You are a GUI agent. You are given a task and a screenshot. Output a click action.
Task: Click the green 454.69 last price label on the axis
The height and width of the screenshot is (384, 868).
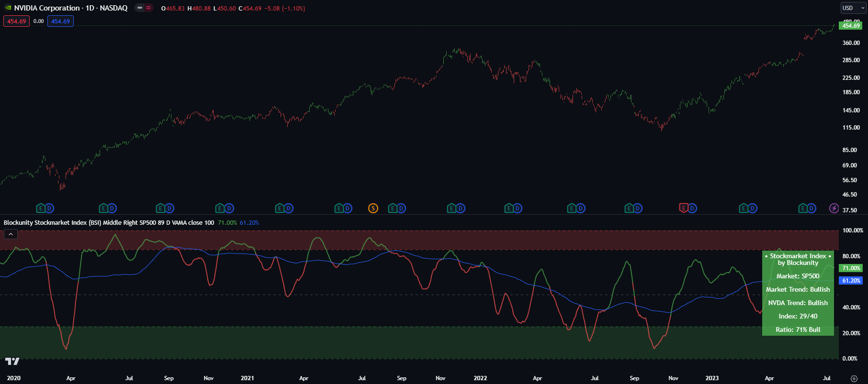(x=851, y=26)
